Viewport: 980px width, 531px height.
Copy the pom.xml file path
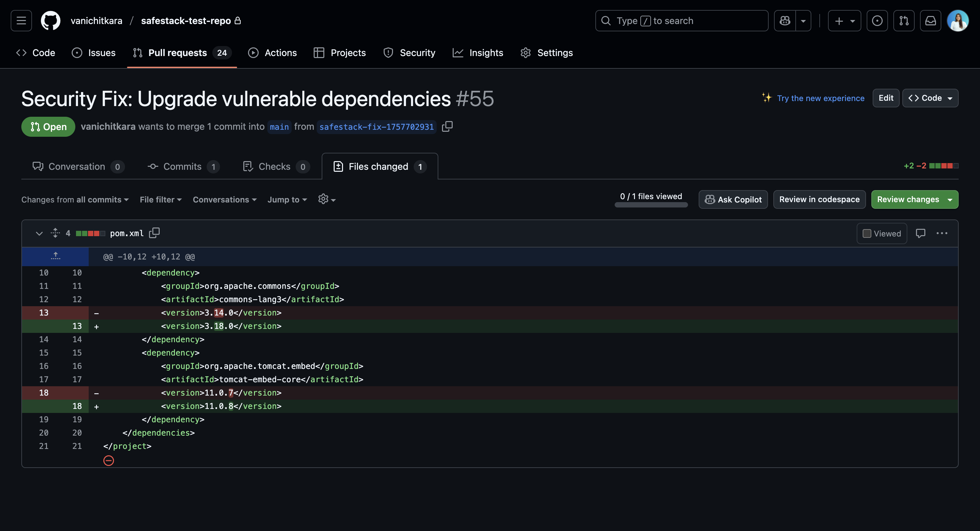(154, 233)
